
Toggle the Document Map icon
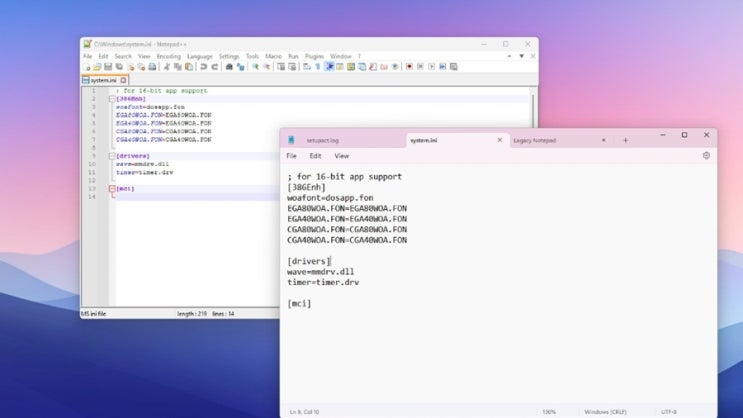[x=351, y=67]
